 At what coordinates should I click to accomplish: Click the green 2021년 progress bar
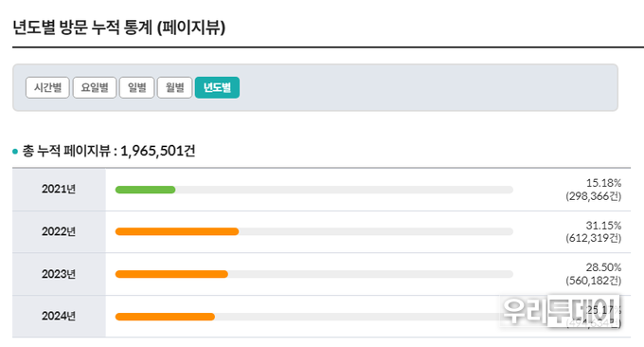(x=146, y=190)
